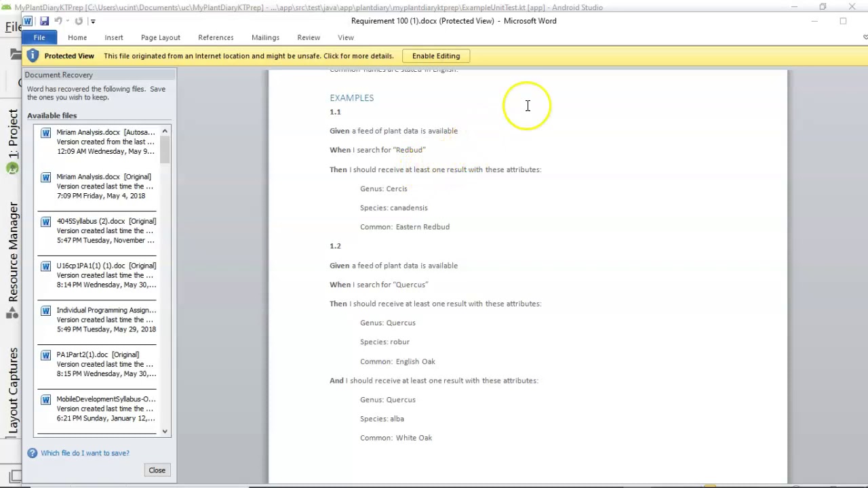The height and width of the screenshot is (488, 868).
Task: Click the Word application icon in the title bar
Action: [x=28, y=21]
